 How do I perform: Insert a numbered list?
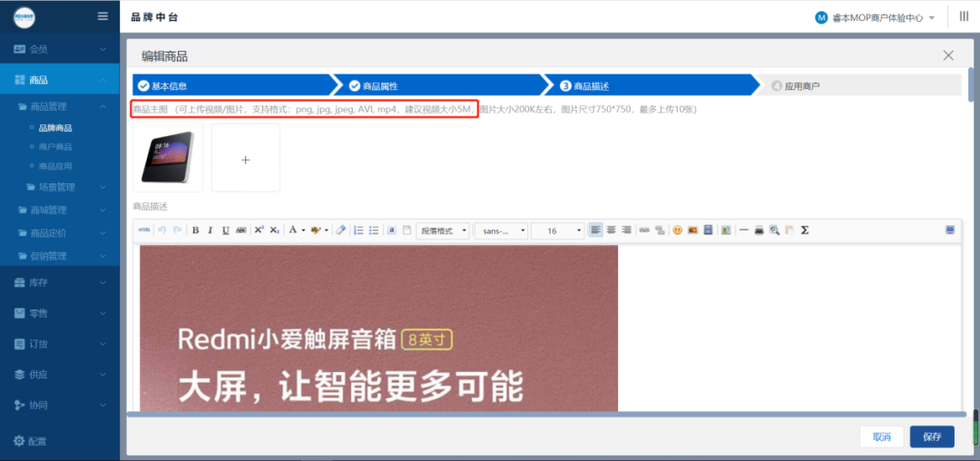pos(358,230)
